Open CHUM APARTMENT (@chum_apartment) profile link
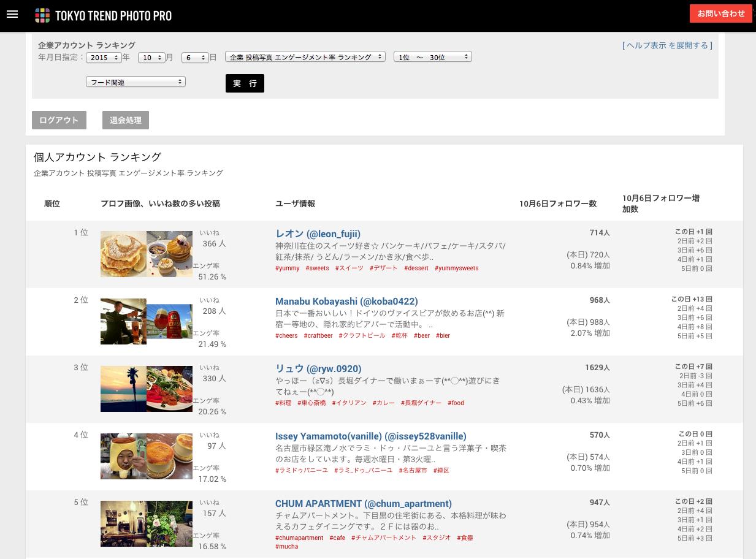 click(364, 503)
